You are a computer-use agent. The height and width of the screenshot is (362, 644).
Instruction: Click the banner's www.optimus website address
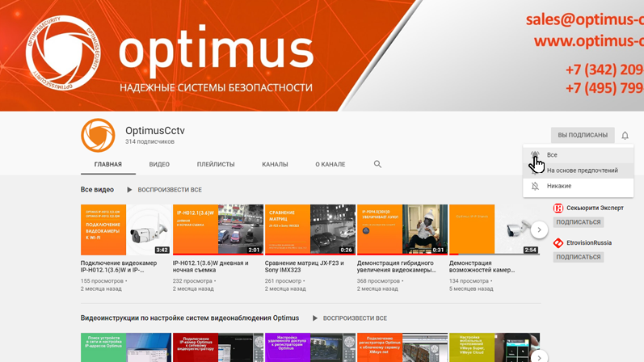point(588,41)
